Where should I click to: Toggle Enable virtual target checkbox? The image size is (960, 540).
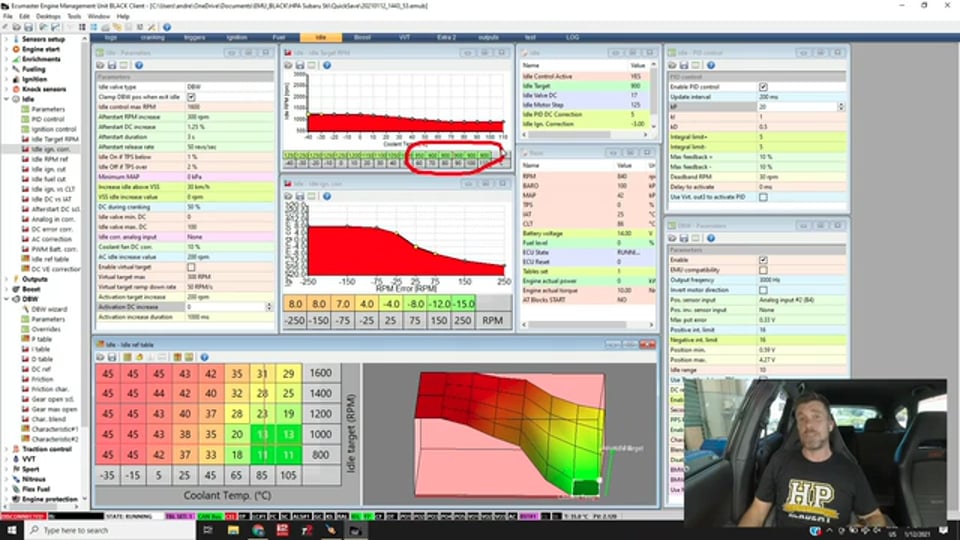pyautogui.click(x=191, y=267)
